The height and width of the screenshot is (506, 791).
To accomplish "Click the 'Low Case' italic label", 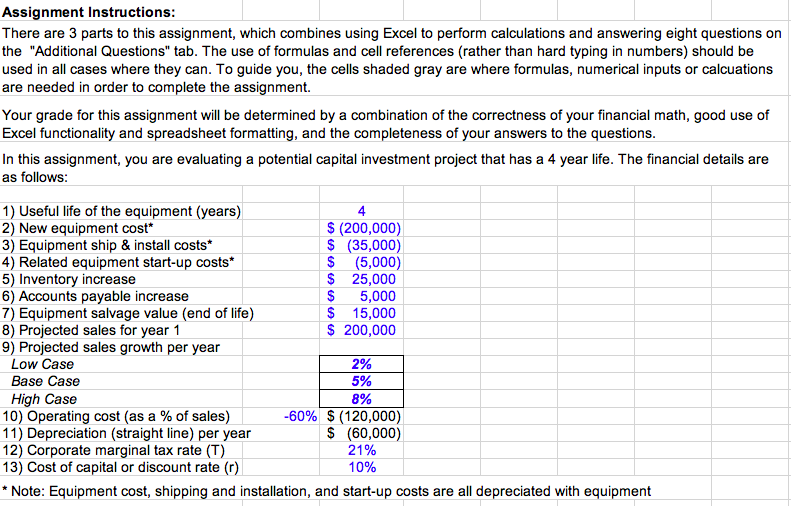I will (42, 364).
